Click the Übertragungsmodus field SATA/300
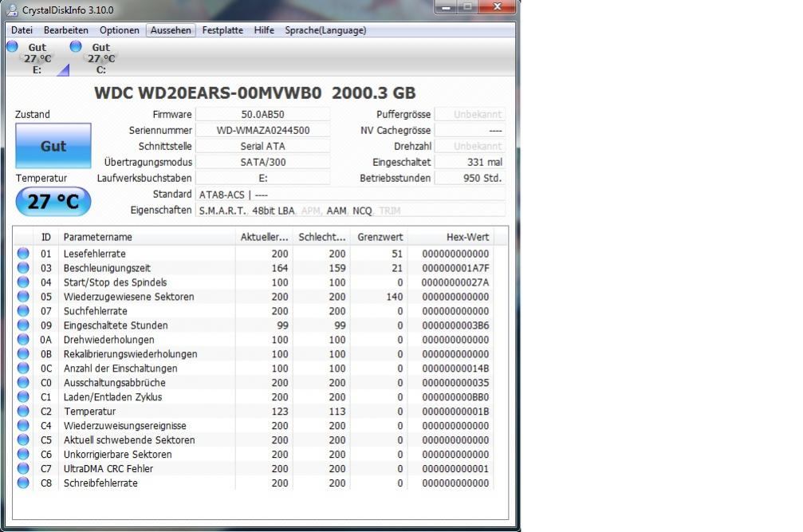803x532 pixels. [x=262, y=162]
